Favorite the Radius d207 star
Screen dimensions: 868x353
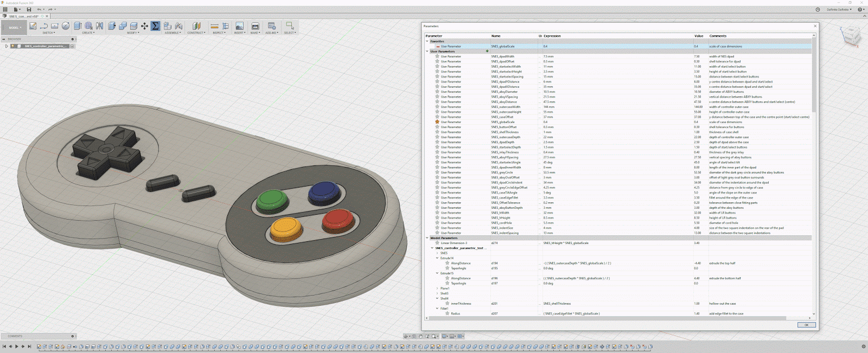point(448,313)
